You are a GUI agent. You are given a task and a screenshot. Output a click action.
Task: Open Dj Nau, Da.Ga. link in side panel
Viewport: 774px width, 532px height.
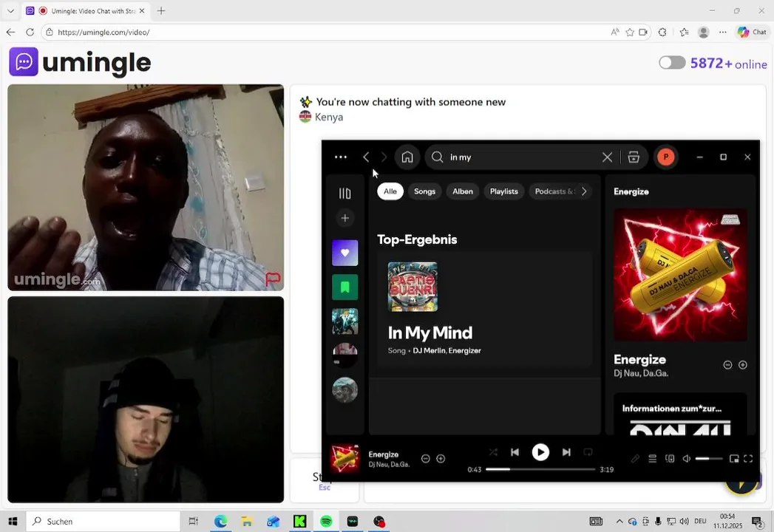click(641, 373)
